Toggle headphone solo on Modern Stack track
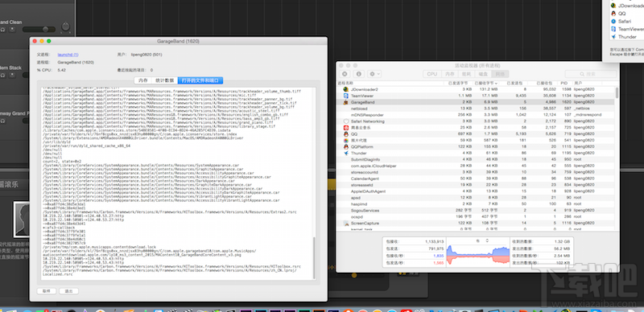 3,76
